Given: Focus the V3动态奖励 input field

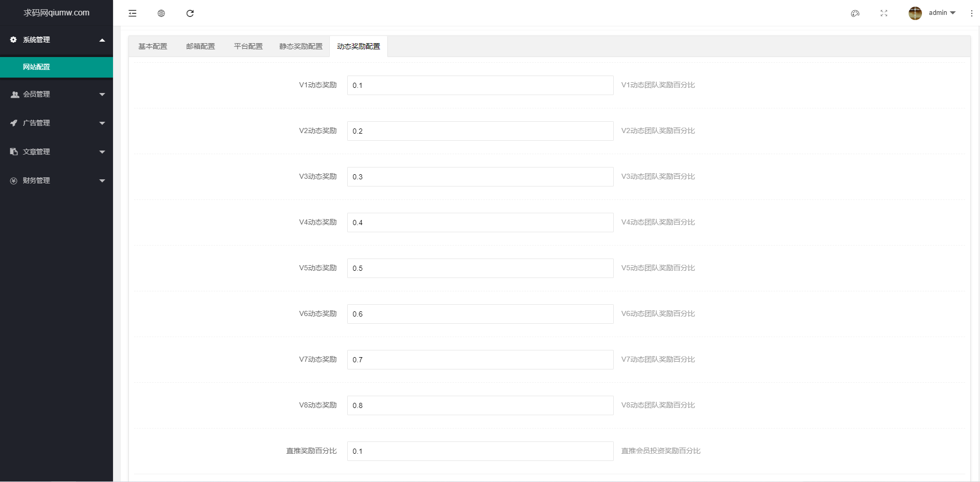Looking at the screenshot, I should [480, 177].
